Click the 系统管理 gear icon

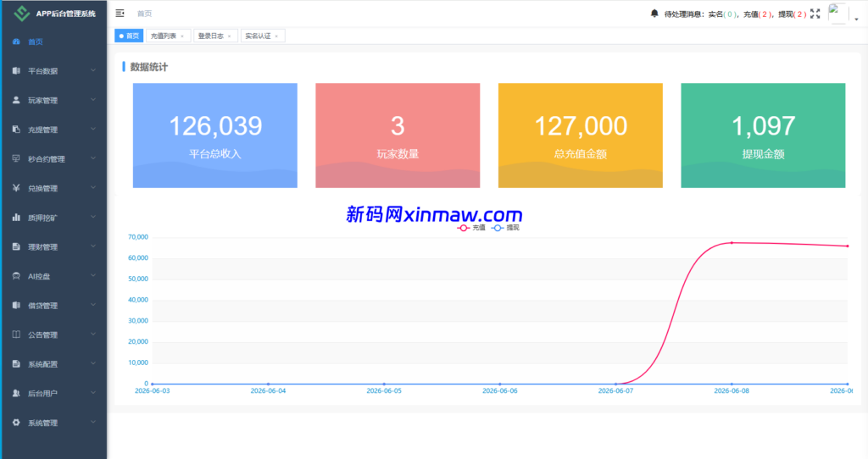click(x=16, y=423)
